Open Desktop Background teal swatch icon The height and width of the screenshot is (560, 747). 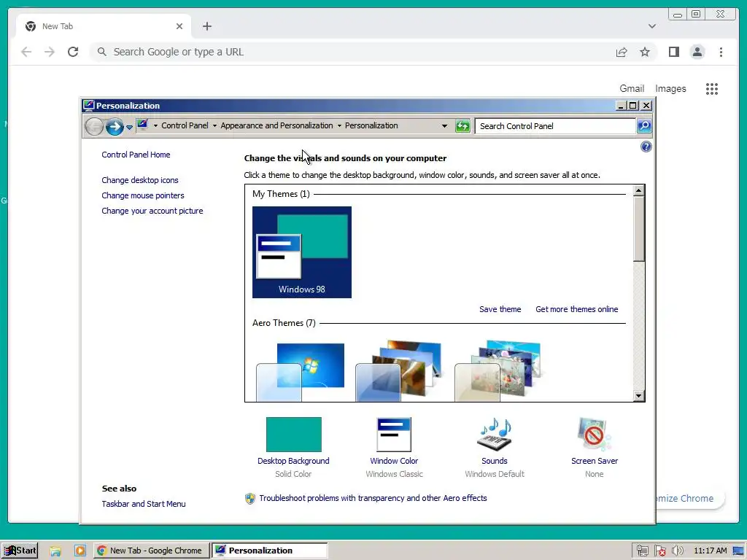tap(293, 435)
